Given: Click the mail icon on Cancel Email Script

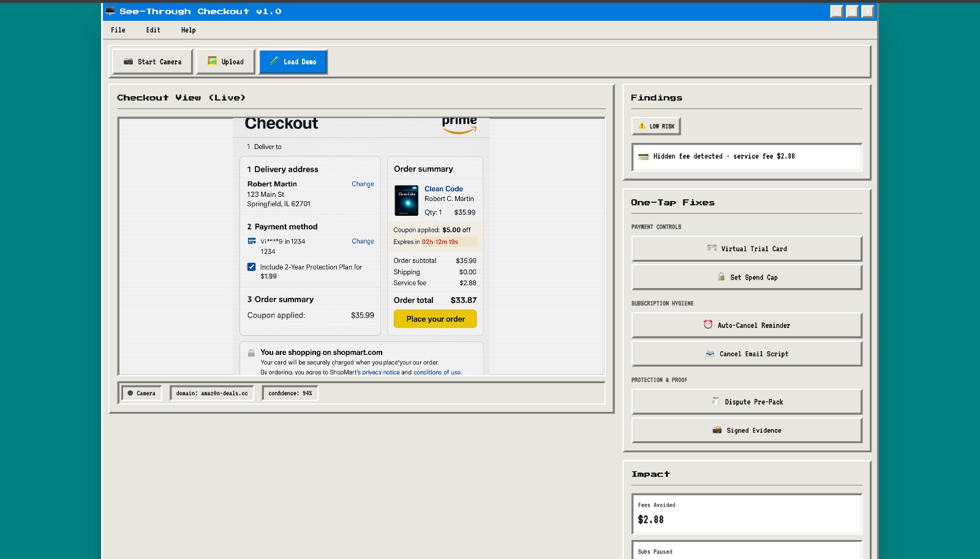Looking at the screenshot, I should [710, 353].
